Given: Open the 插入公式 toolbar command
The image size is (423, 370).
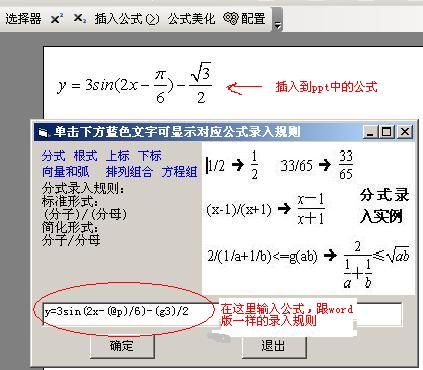Looking at the screenshot, I should pyautogui.click(x=127, y=18).
